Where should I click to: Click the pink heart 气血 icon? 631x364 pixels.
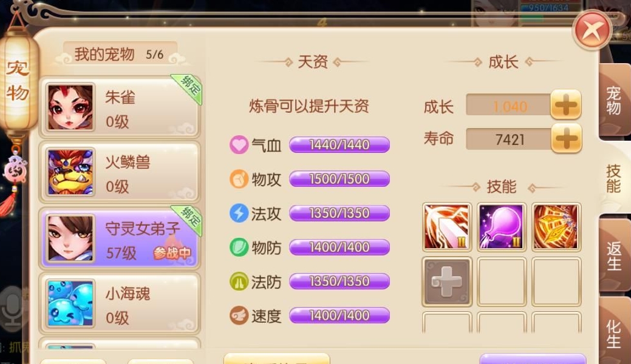239,144
